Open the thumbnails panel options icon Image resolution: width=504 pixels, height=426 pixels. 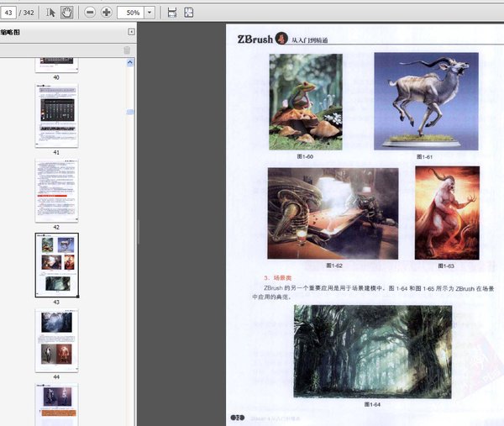[x=127, y=50]
